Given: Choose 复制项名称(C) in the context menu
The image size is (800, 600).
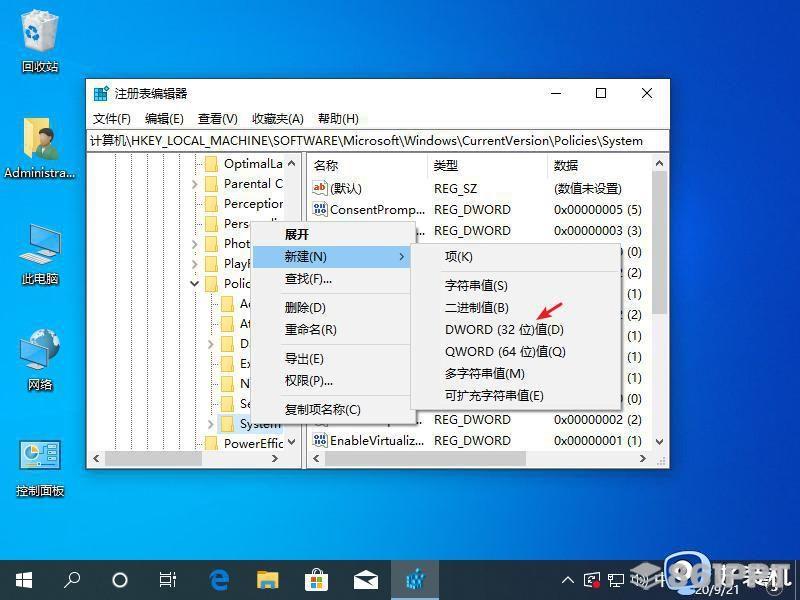Looking at the screenshot, I should click(x=334, y=410).
